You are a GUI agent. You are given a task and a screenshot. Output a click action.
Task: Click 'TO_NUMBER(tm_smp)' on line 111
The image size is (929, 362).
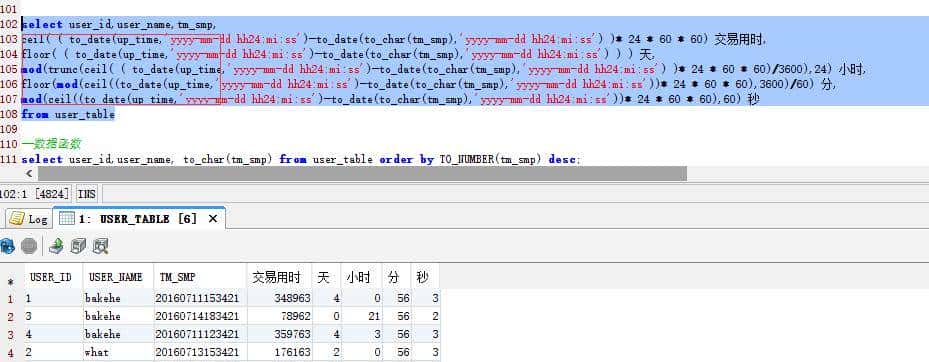tap(491, 159)
